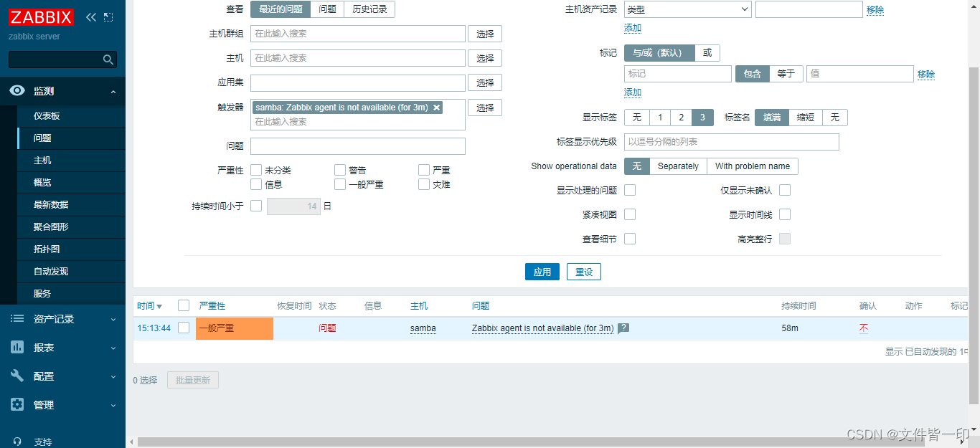Remove the samba trigger tag with x
The image size is (980, 448).
pos(436,108)
